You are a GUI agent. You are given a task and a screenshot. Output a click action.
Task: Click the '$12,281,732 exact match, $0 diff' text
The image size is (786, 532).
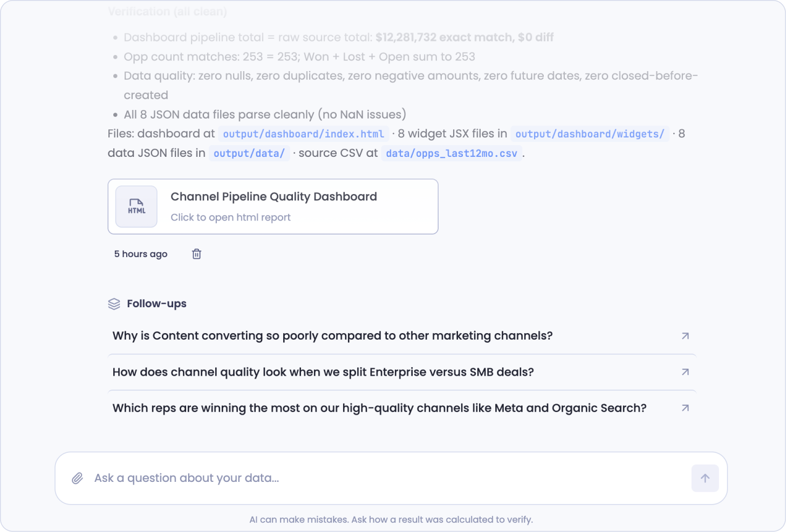click(x=464, y=37)
